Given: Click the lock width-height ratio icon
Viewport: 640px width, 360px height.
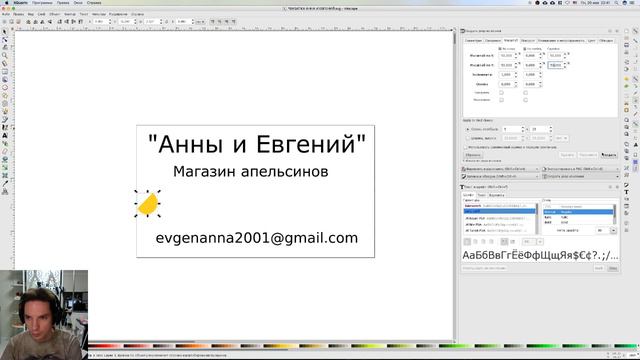Looking at the screenshot, I should [166, 22].
